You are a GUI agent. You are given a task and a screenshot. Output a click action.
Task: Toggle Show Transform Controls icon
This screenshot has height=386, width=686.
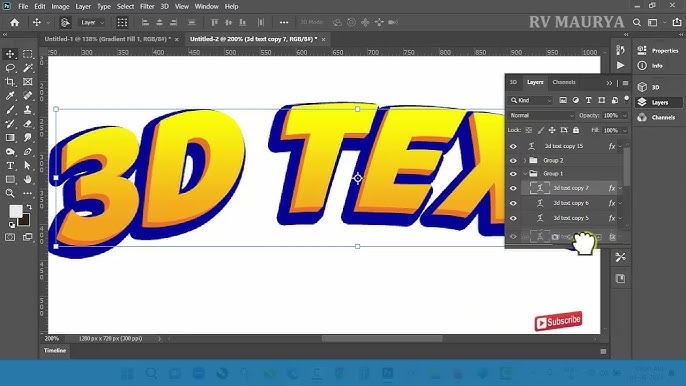[x=122, y=22]
